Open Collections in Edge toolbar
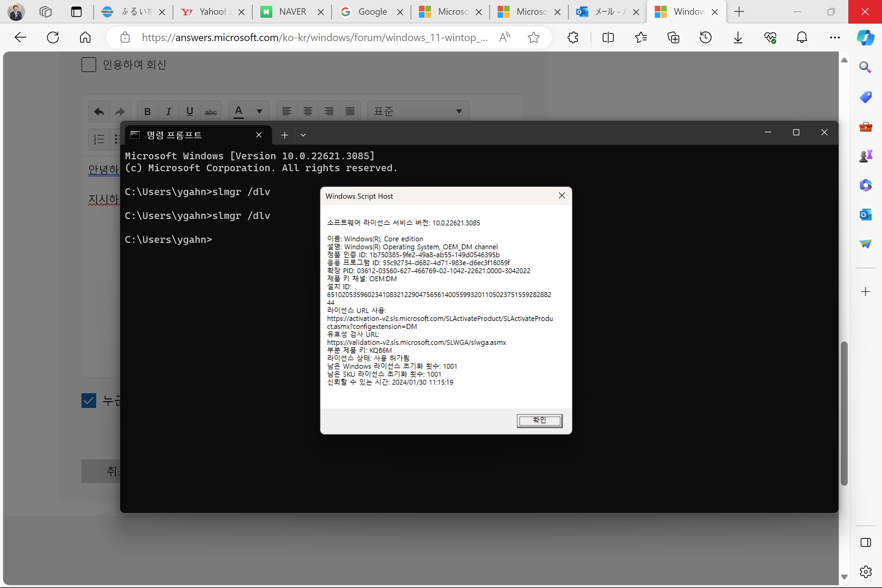The height and width of the screenshot is (588, 882). [x=673, y=37]
